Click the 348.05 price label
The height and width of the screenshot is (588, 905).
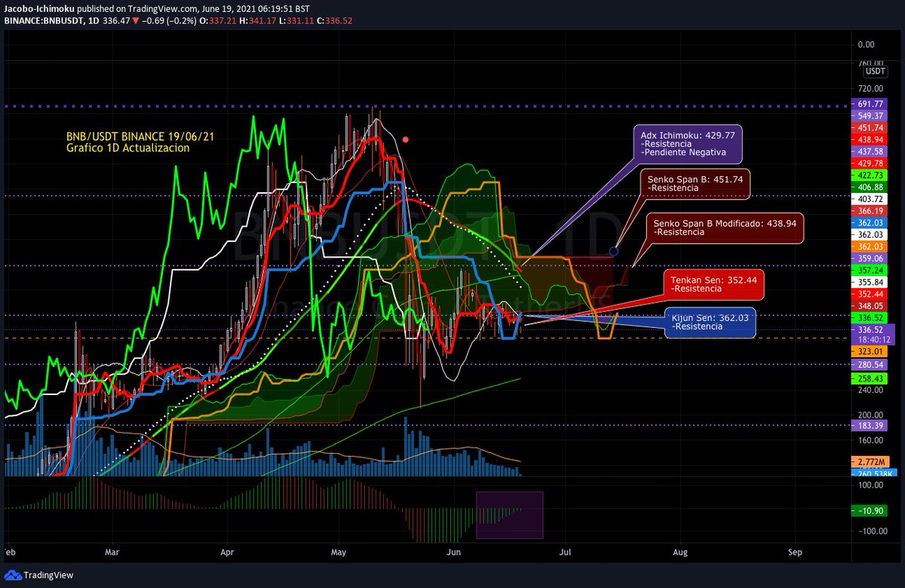(871, 305)
